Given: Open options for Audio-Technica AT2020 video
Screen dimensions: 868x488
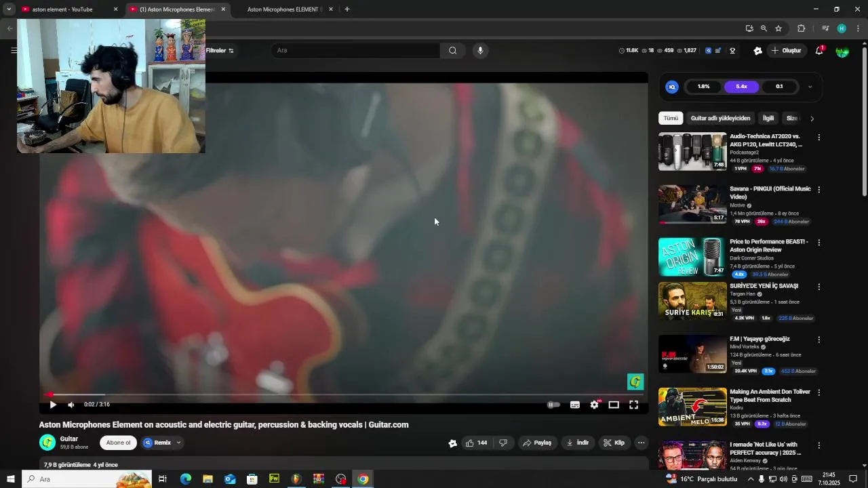Looking at the screenshot, I should point(818,138).
